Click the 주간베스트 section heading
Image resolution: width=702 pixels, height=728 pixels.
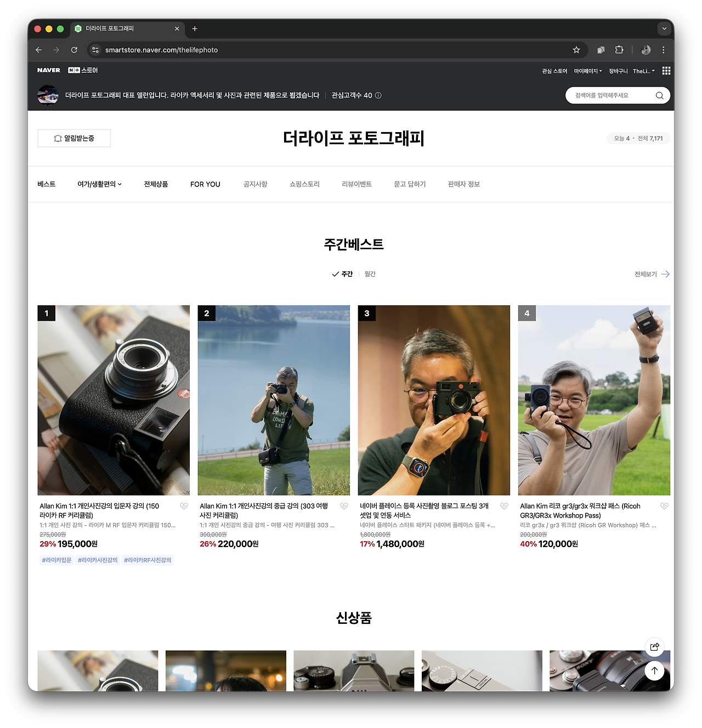(x=354, y=244)
